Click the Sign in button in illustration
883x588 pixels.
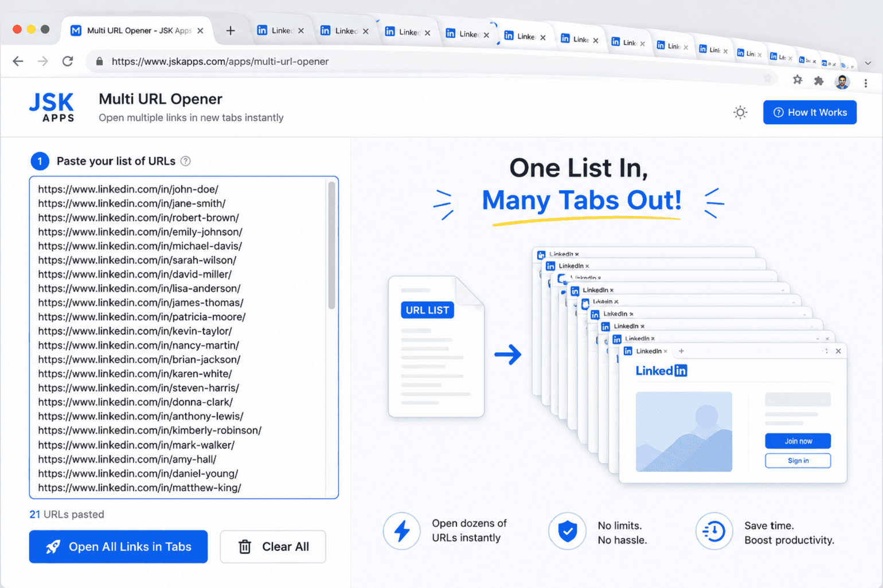798,461
